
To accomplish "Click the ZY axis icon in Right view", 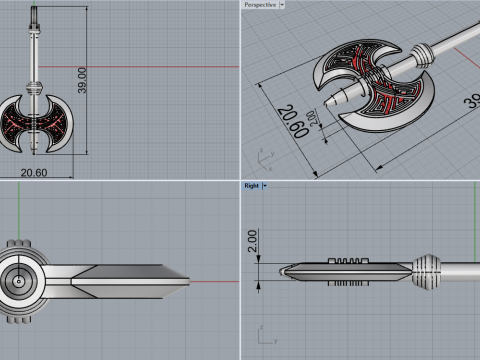I will coord(267,335).
